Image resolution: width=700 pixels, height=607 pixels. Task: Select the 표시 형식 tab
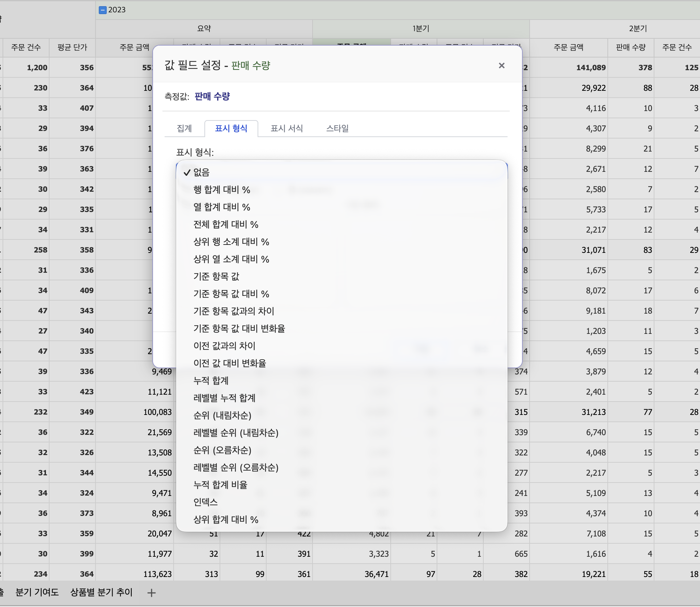click(231, 128)
